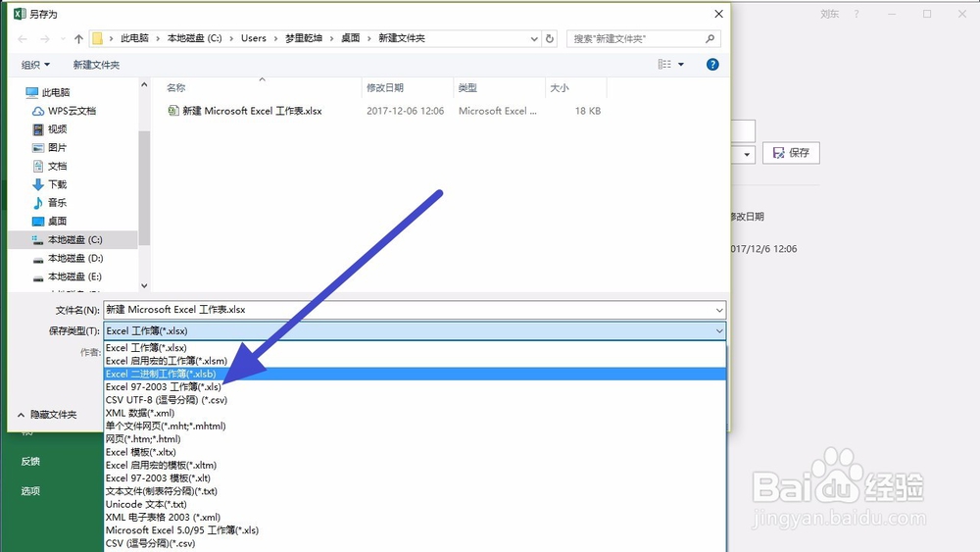Open 选项 in Excel backstage sidebar
The height and width of the screenshot is (552, 980).
point(30,491)
